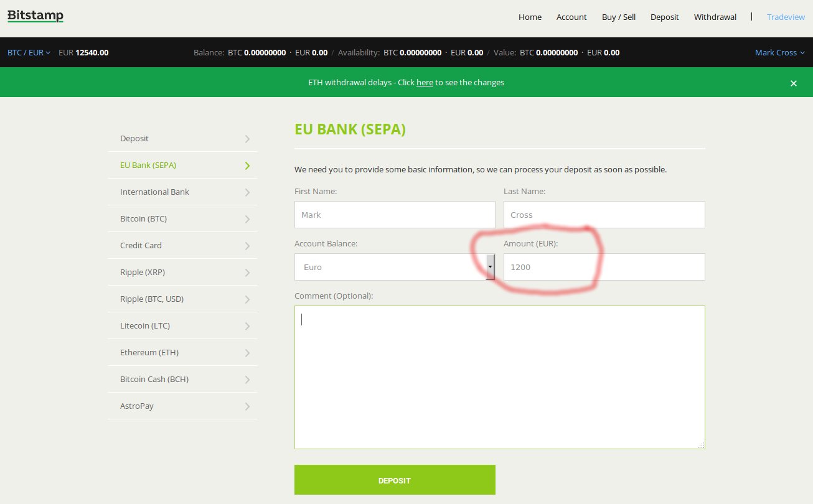Click the EU BANK (SEPA) heading
813x504 pixels.
pyautogui.click(x=350, y=129)
